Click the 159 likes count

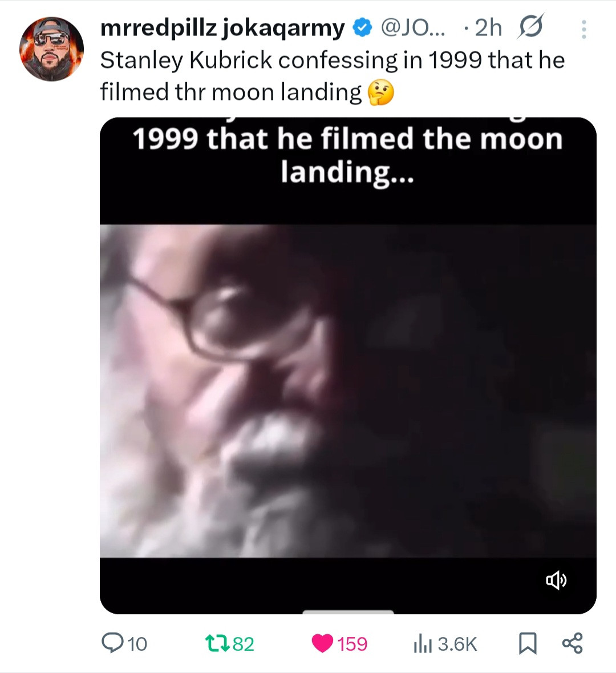pyautogui.click(x=352, y=644)
